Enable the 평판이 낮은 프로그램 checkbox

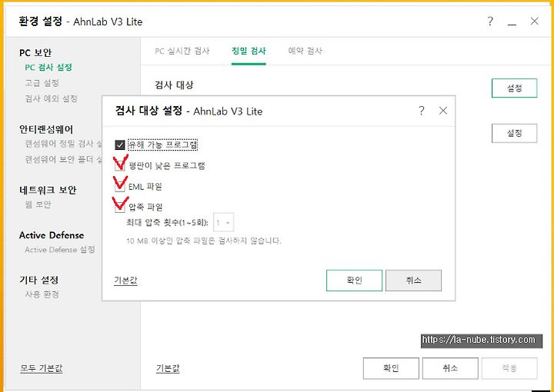(x=120, y=166)
